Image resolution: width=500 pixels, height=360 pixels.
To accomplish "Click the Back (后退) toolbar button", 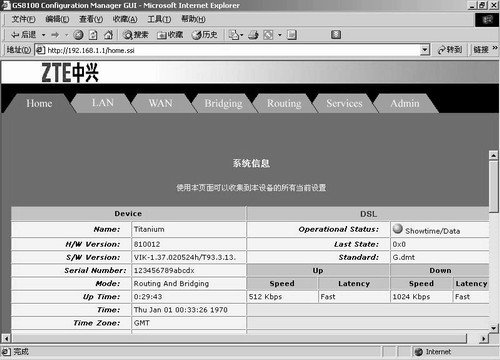I will [x=23, y=35].
